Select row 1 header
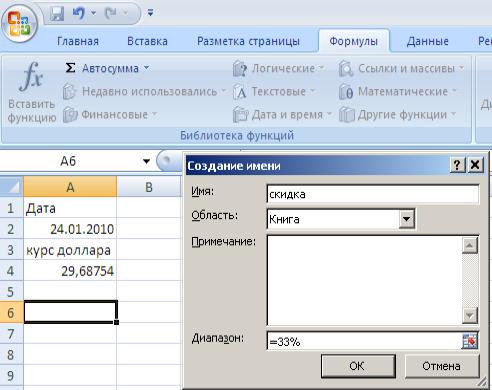This screenshot has height=390, width=492. (11, 208)
